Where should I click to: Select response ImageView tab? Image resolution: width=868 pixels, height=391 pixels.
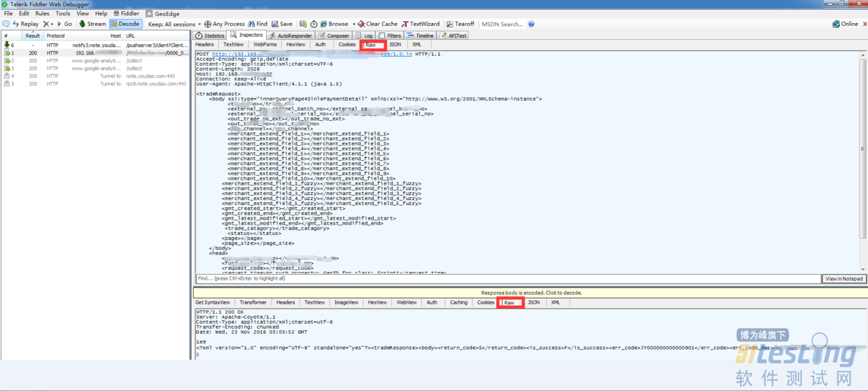(x=346, y=303)
